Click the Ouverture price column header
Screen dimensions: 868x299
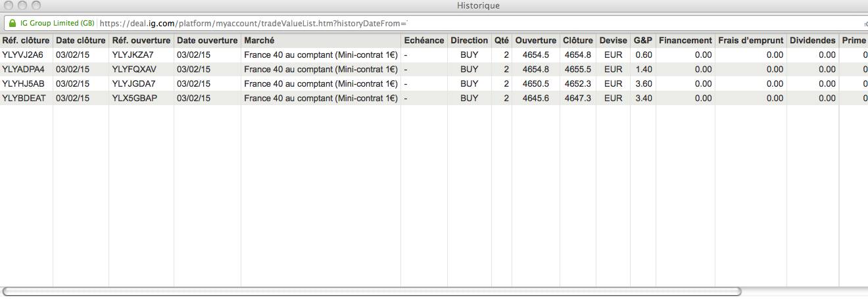point(535,41)
